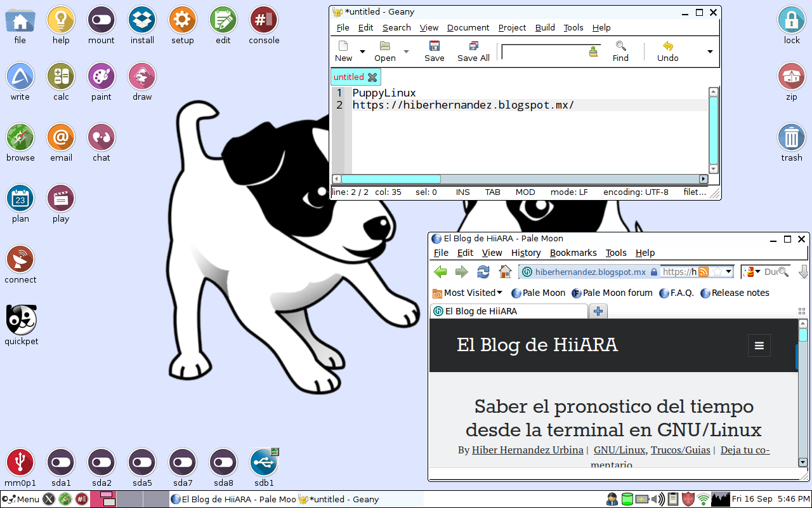Open Geany's Build menu
The height and width of the screenshot is (508, 812).
(545, 27)
